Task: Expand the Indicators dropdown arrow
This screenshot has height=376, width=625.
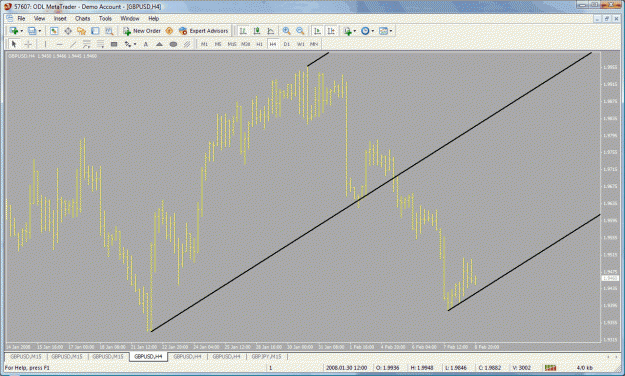Action: pos(355,31)
